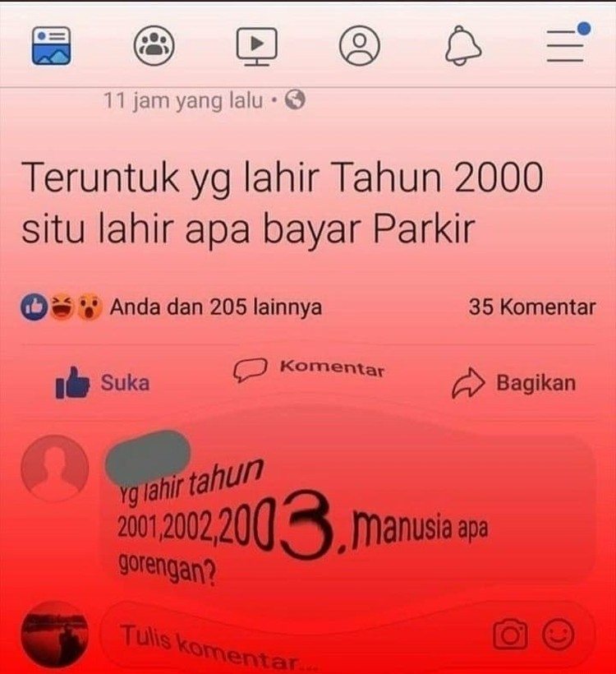This screenshot has width=616, height=674.
Task: Open the News Feed tab icon
Action: click(x=51, y=45)
